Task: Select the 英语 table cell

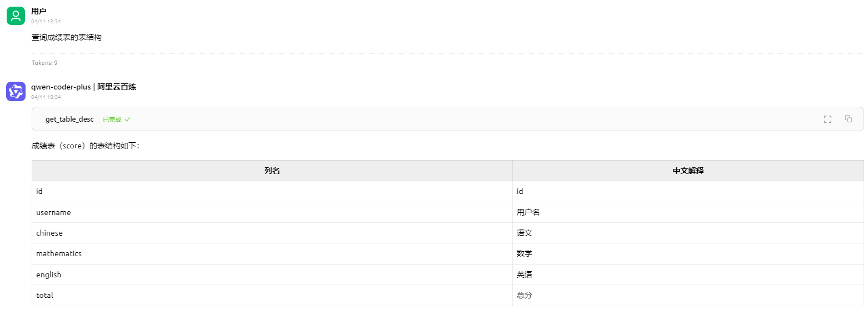Action: coord(525,275)
